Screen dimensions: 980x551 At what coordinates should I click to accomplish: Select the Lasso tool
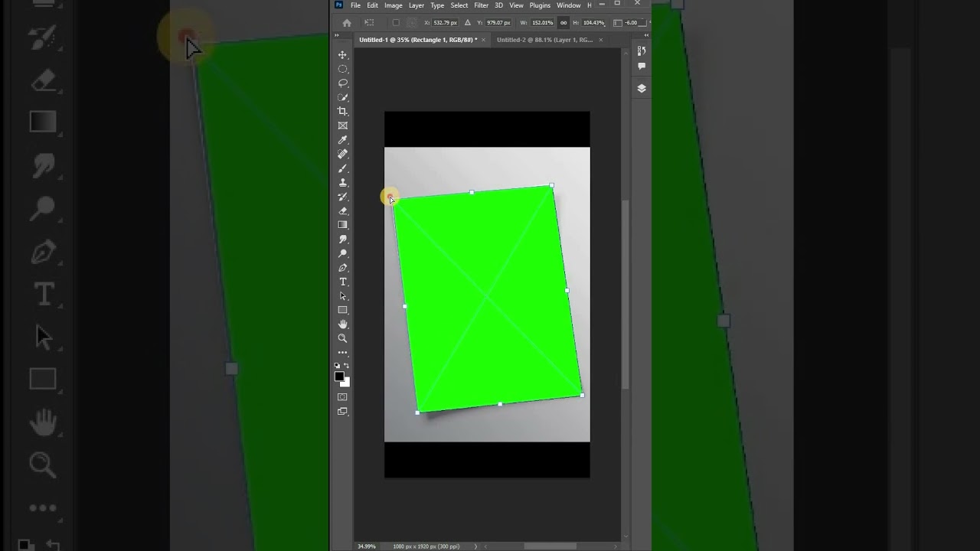pos(342,83)
